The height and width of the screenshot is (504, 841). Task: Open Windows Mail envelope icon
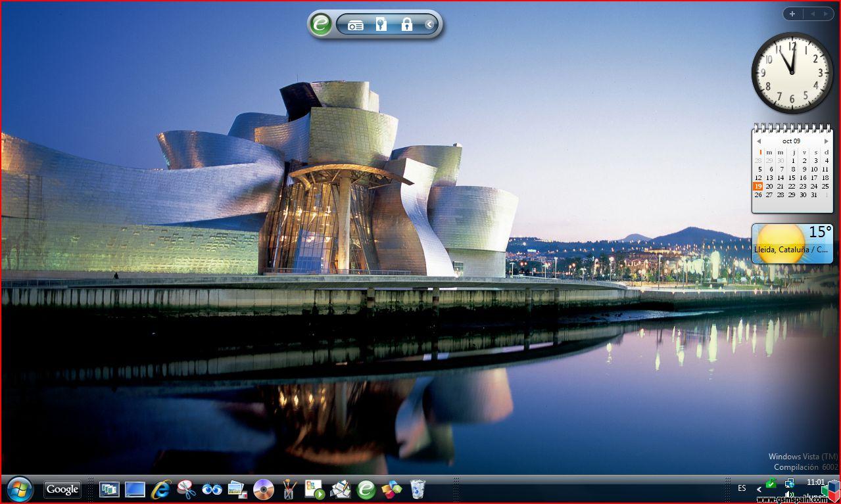tap(340, 490)
